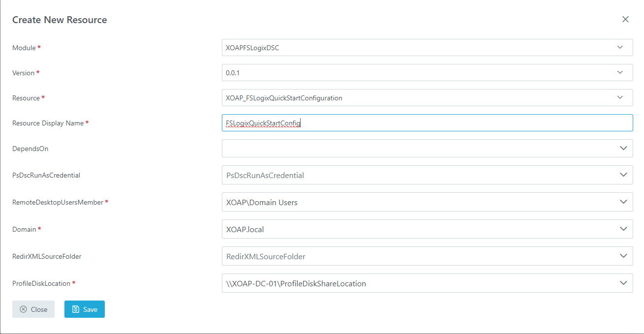Screen dimensions: 644x334
Task: Open the Domain dropdown showing XOAP.local
Action: point(623,229)
